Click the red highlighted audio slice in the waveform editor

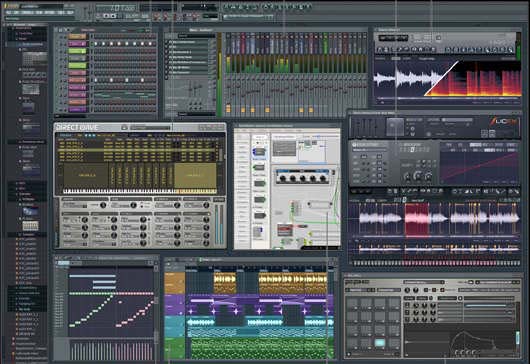pyautogui.click(x=417, y=220)
